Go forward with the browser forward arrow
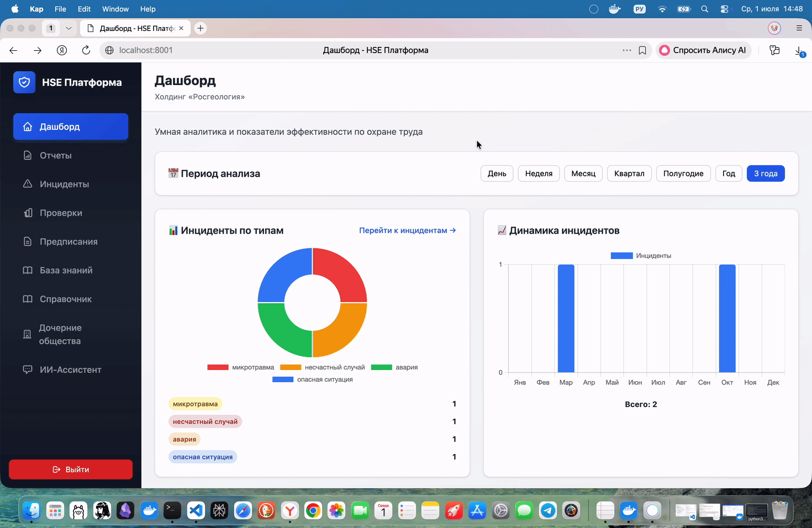 [x=38, y=50]
